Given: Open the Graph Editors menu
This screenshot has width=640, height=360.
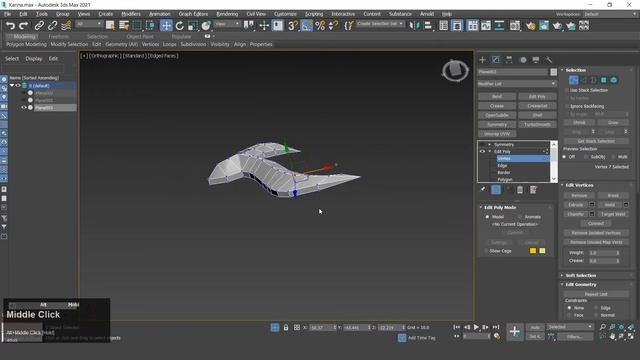Looking at the screenshot, I should coord(193,14).
